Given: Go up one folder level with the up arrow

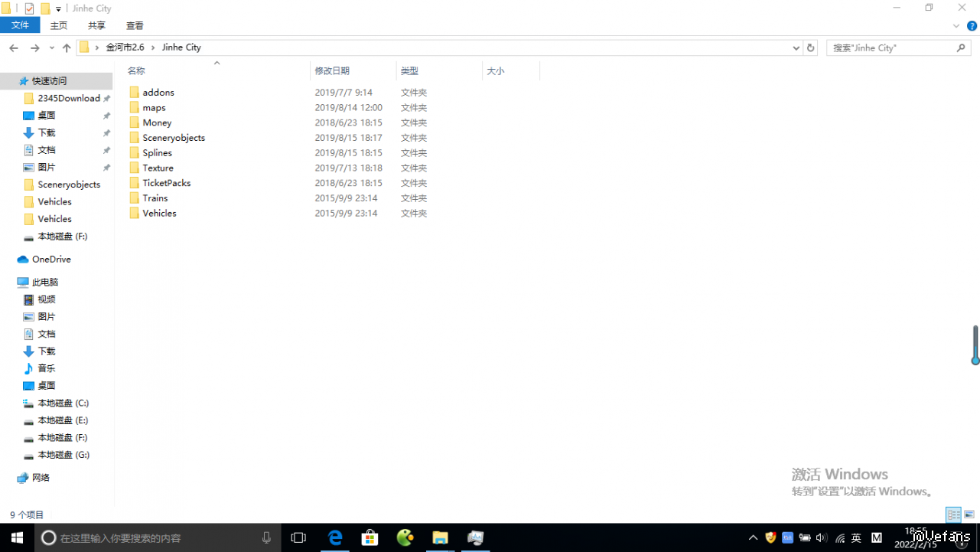Looking at the screenshot, I should [x=67, y=47].
